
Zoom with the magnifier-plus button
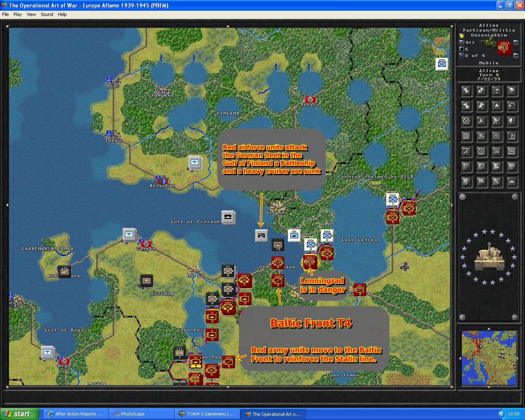tap(497, 136)
